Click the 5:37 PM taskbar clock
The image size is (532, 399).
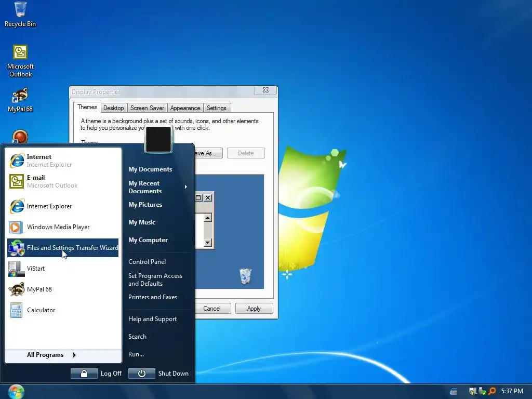pos(512,391)
